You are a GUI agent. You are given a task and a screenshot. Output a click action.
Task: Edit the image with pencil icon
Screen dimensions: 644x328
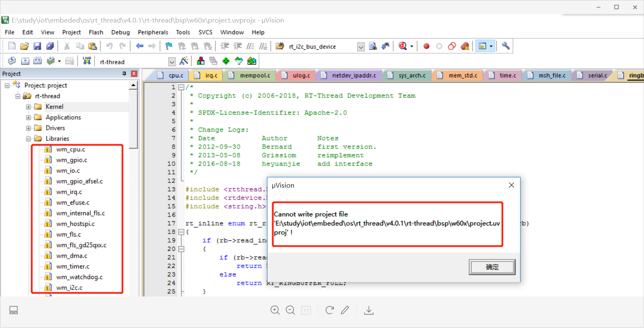(x=345, y=310)
